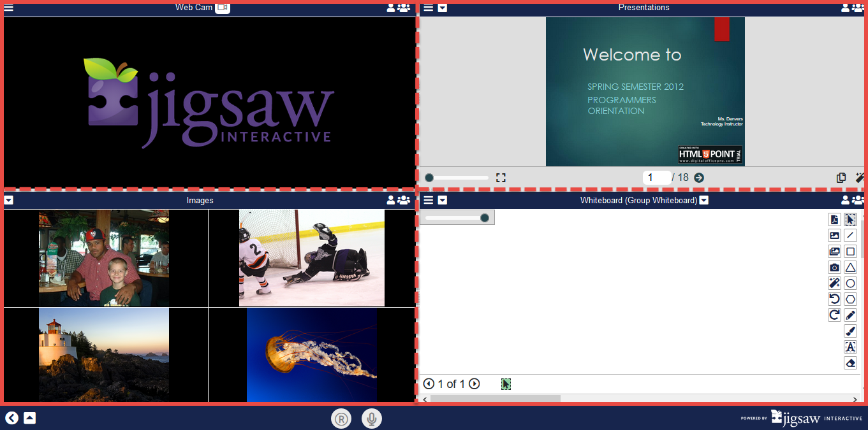This screenshot has width=868, height=430.
Task: Click the presentation zoom slider
Action: click(458, 178)
